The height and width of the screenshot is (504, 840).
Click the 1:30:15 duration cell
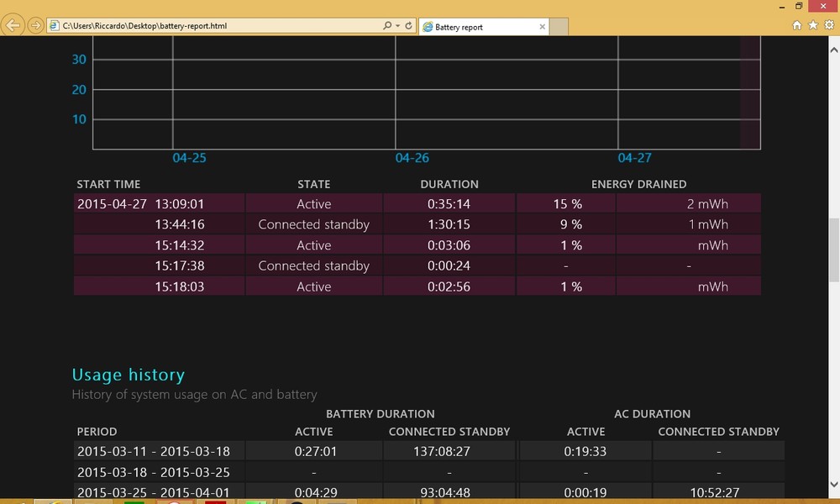tap(449, 224)
